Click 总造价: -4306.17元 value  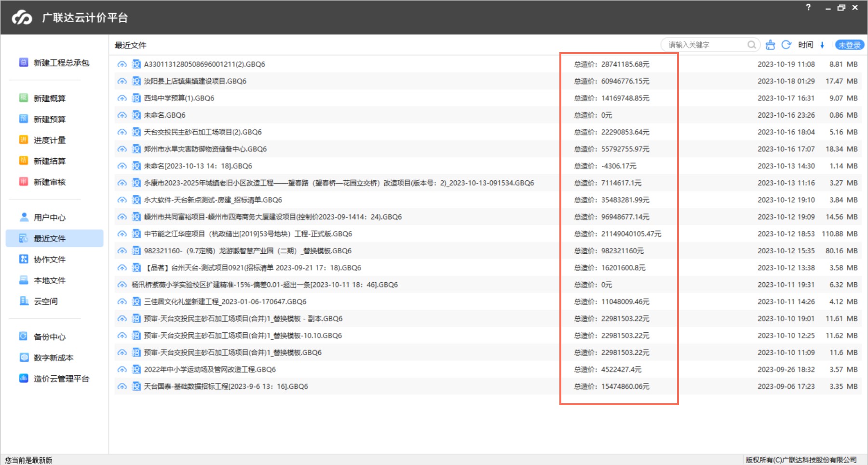point(605,166)
